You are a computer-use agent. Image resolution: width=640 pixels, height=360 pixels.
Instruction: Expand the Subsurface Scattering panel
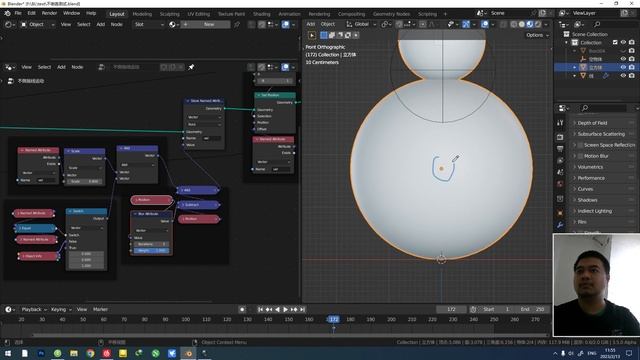click(x=575, y=134)
